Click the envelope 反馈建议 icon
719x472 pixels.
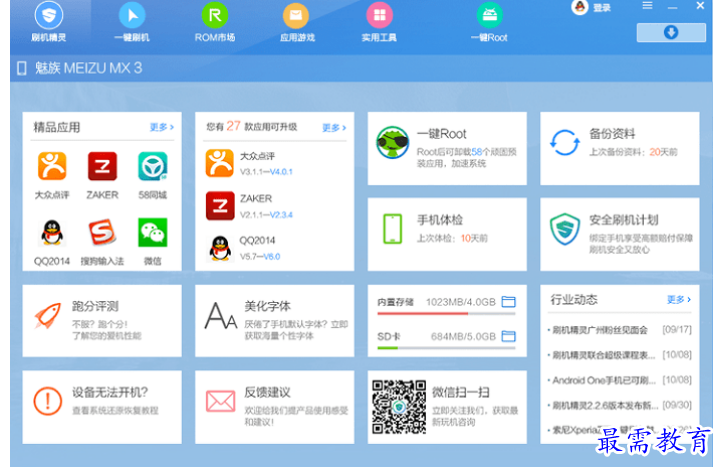(221, 402)
